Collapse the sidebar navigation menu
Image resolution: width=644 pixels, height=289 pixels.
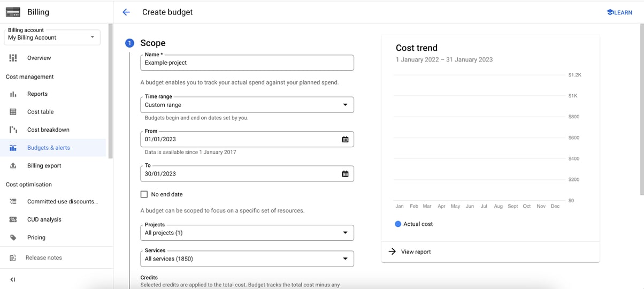(13, 279)
